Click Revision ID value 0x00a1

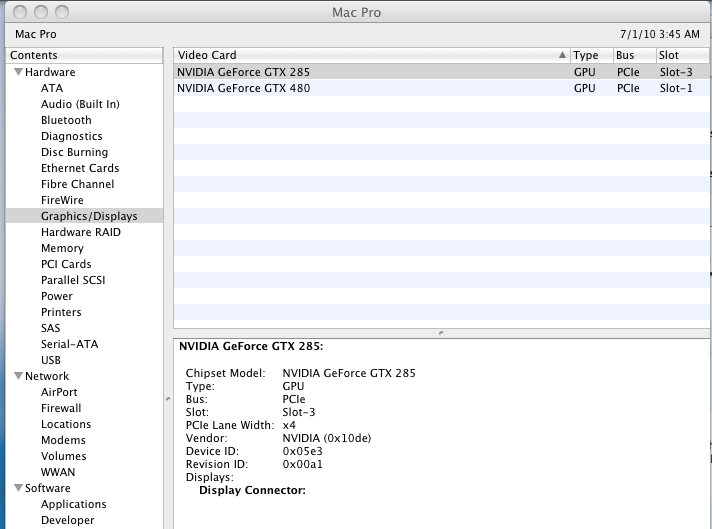(302, 464)
